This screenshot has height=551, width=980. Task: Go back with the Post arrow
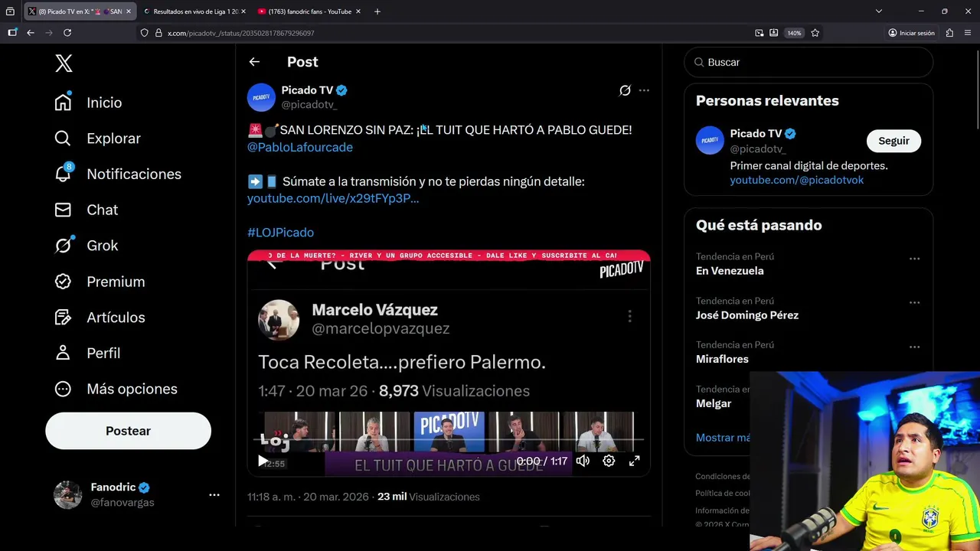coord(254,62)
